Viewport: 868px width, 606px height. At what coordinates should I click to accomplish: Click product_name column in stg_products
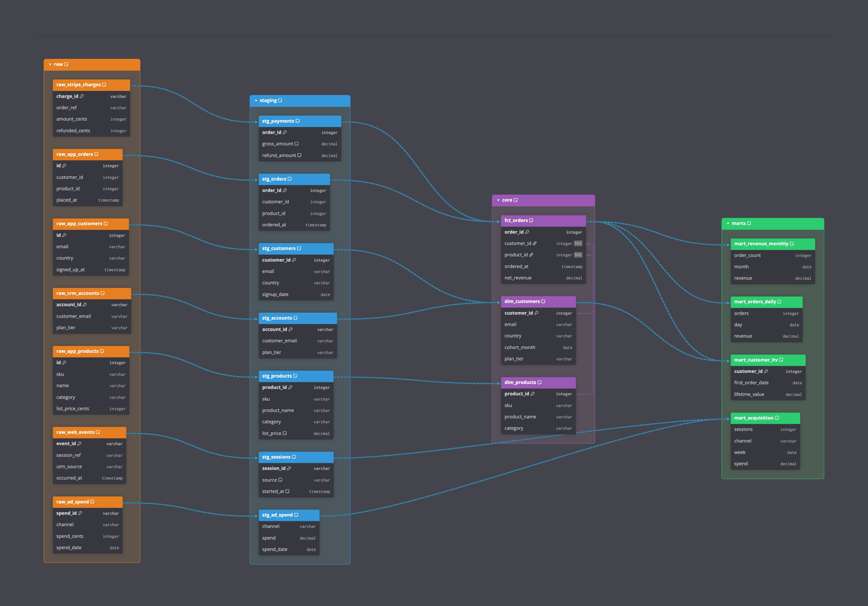tap(296, 411)
